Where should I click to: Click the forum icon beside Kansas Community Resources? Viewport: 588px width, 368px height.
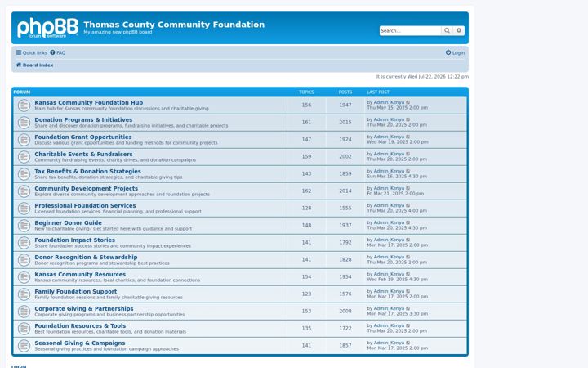point(24,277)
